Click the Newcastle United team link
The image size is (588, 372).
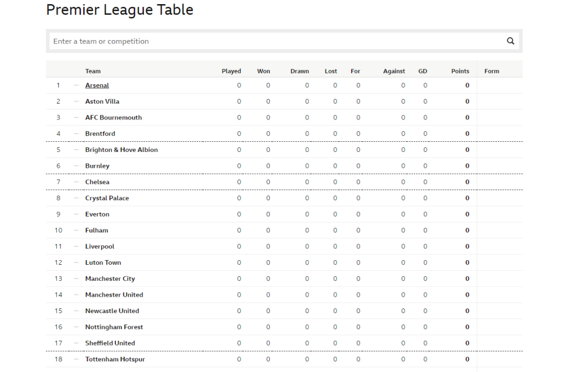point(112,311)
